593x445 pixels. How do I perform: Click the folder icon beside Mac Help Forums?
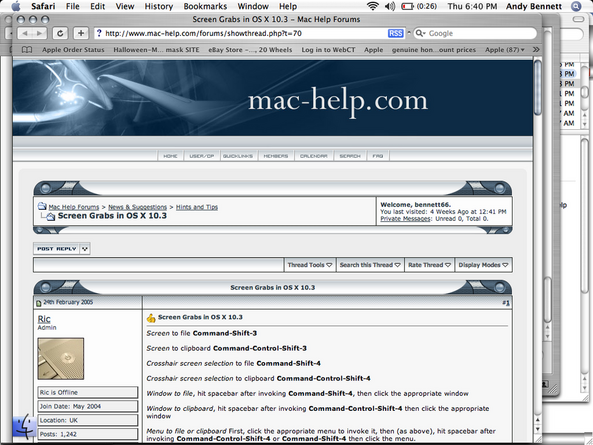42,206
